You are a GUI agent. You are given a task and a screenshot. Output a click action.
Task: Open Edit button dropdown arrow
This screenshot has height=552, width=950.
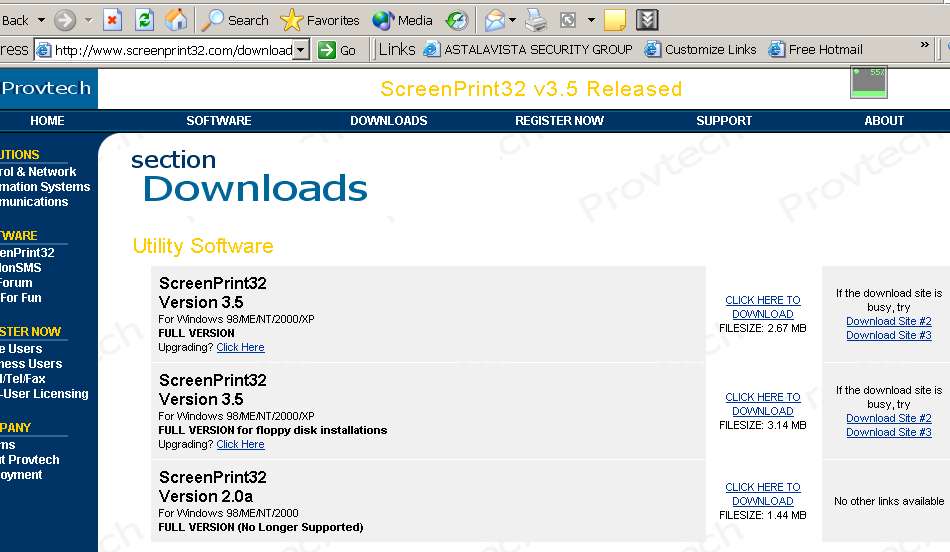(591, 21)
